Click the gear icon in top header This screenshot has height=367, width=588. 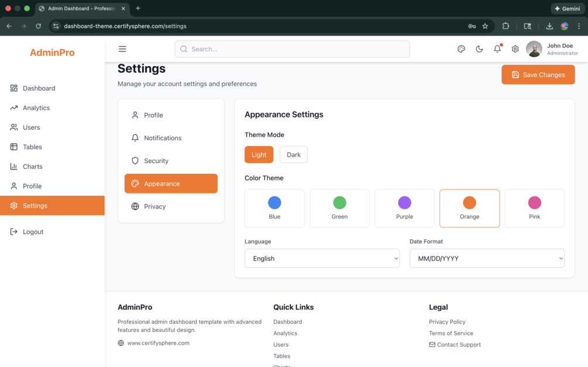point(515,49)
